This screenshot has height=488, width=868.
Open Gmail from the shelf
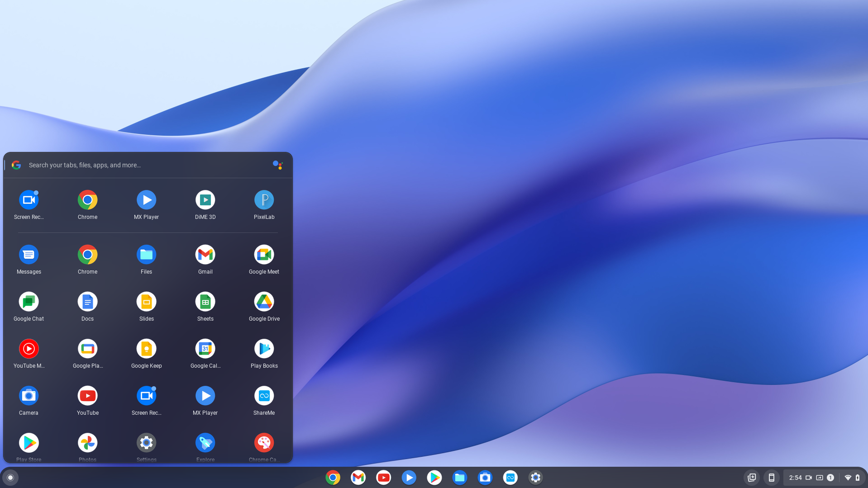(x=358, y=478)
